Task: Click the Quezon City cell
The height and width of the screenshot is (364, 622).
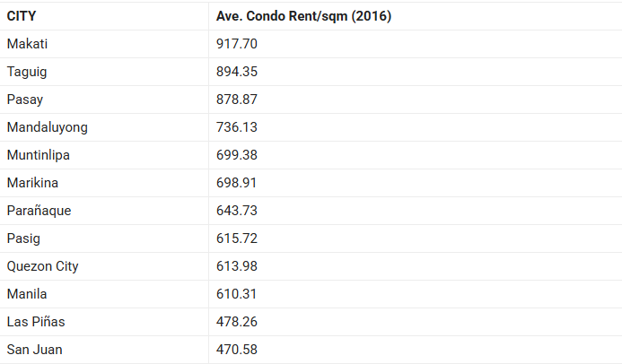Action: [x=43, y=266]
